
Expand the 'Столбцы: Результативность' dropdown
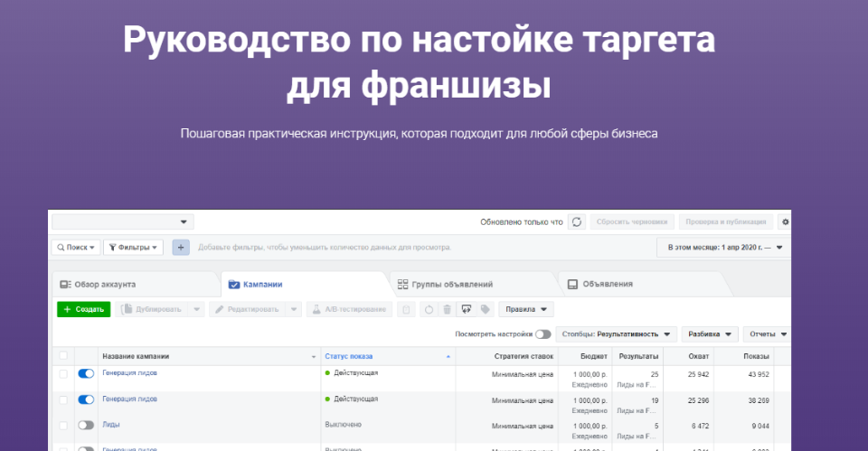617,334
